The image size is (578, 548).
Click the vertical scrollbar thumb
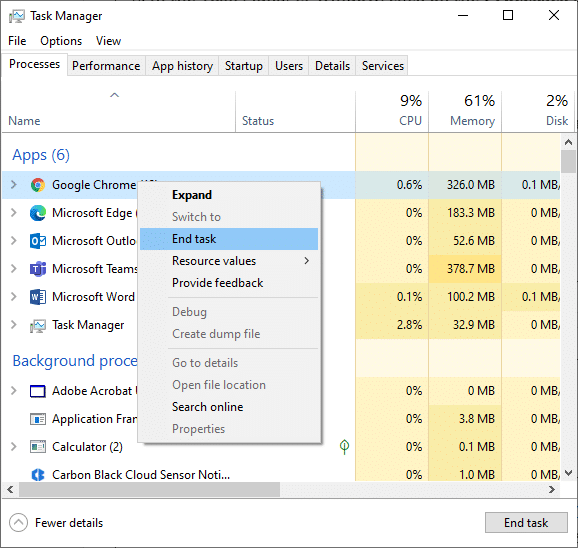(x=568, y=161)
